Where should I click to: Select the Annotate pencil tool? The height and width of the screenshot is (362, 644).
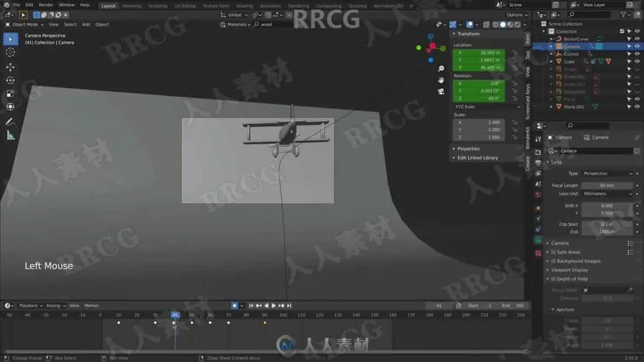coord(10,122)
